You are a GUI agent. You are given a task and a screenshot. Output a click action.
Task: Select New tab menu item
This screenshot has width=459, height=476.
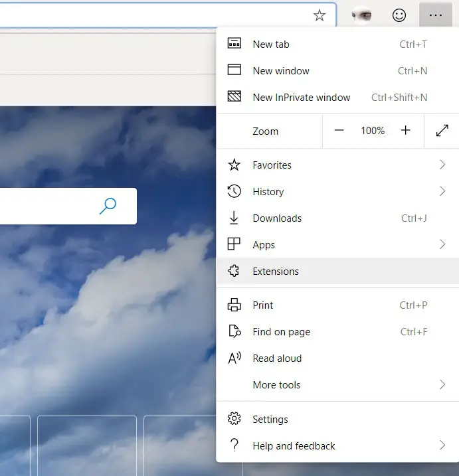(337, 44)
